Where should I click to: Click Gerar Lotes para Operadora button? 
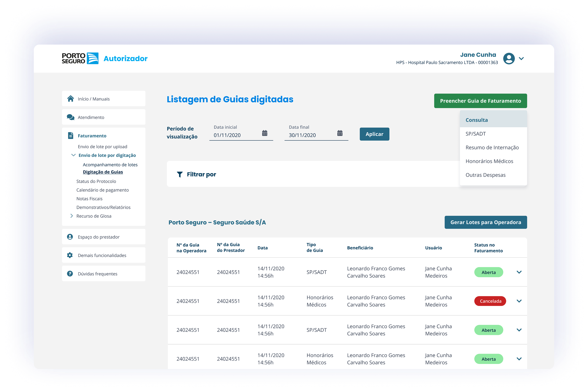(x=485, y=222)
